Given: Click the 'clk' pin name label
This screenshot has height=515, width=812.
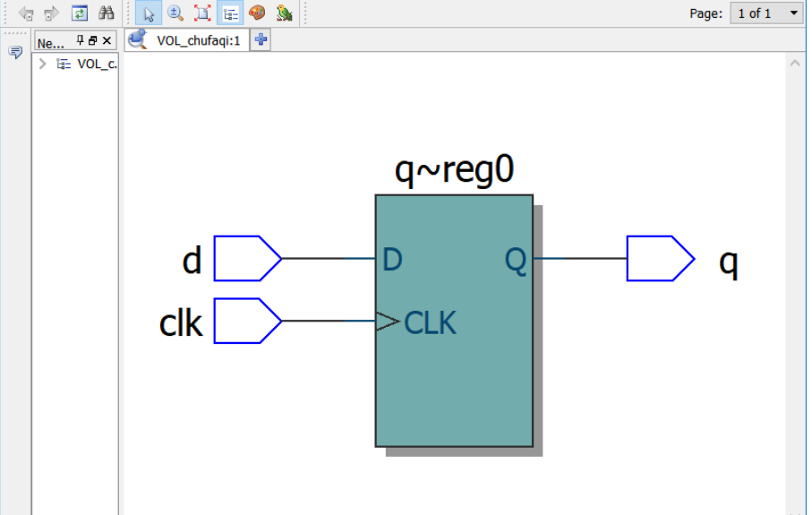Looking at the screenshot, I should [181, 323].
